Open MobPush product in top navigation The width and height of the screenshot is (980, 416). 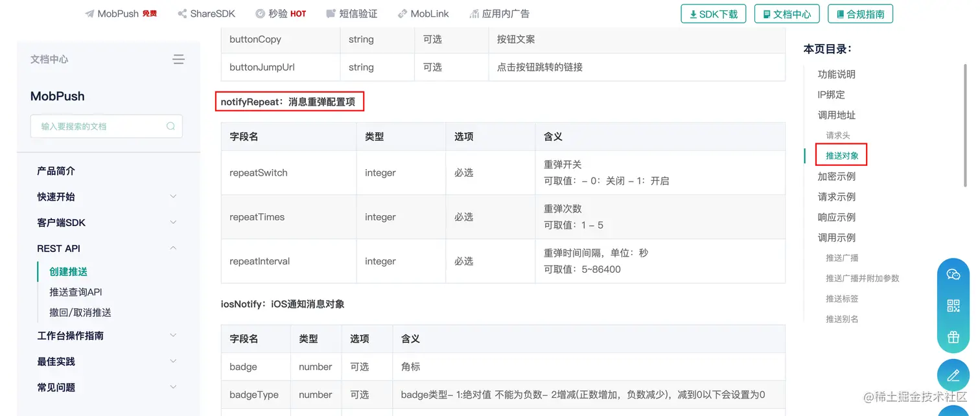point(121,14)
